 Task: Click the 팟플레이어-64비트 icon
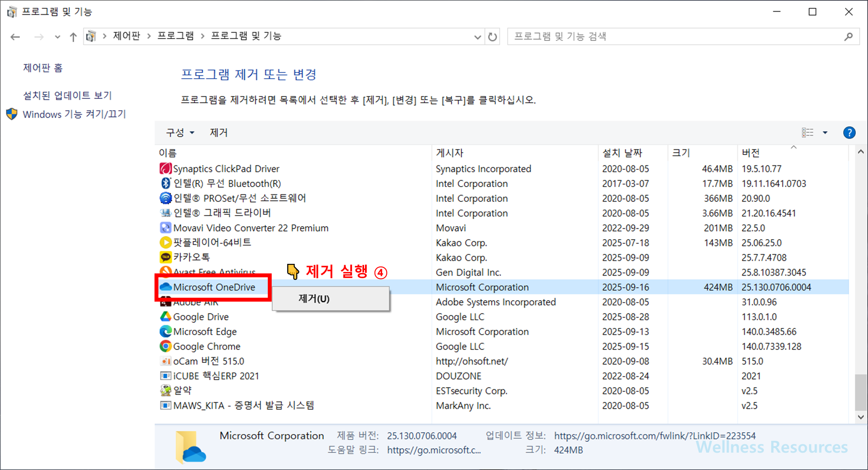[x=165, y=242]
